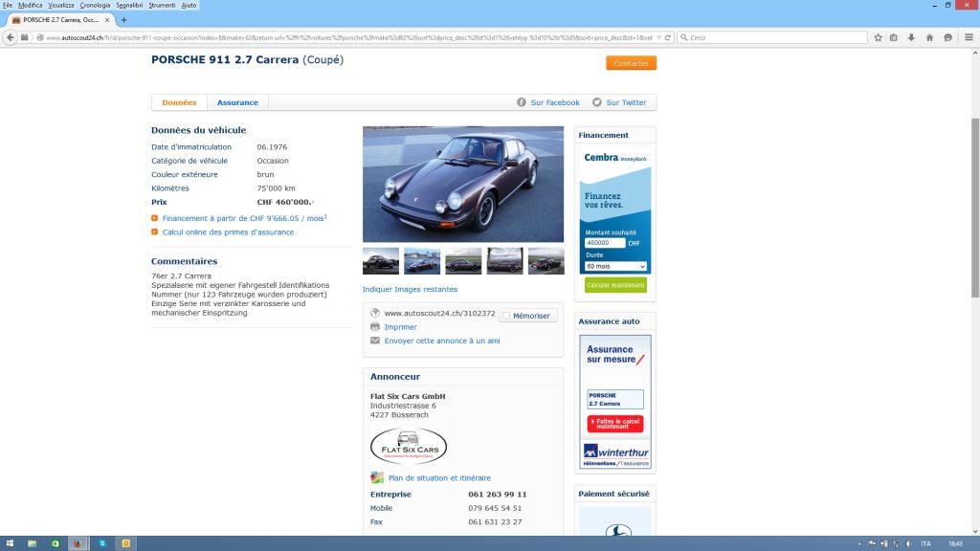
Task: Click the red Faites le calcul maintenant button
Action: point(615,424)
